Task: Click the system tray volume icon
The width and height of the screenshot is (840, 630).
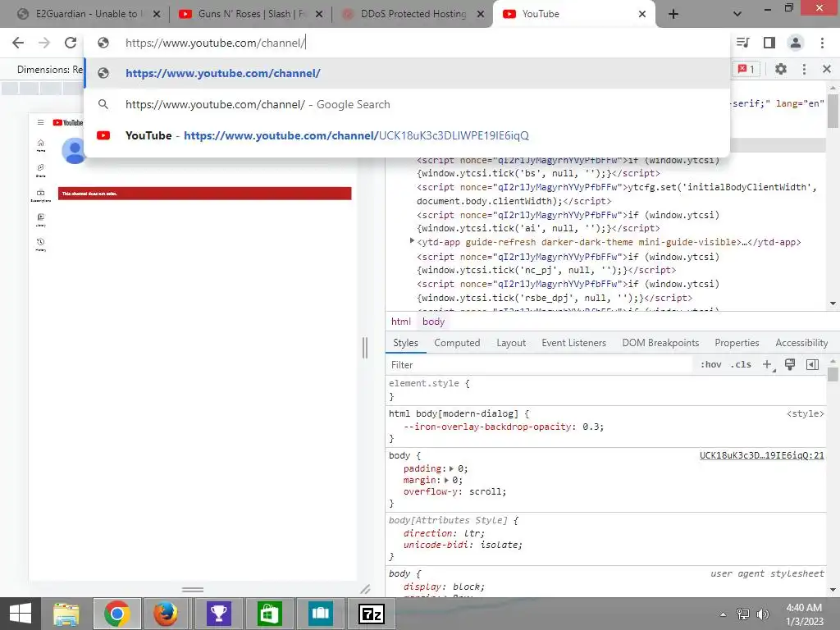Action: (762, 614)
